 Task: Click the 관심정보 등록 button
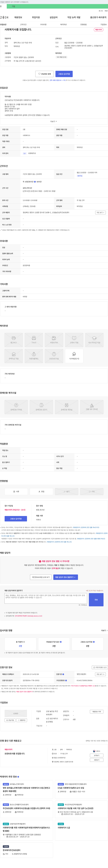pos(45,74)
